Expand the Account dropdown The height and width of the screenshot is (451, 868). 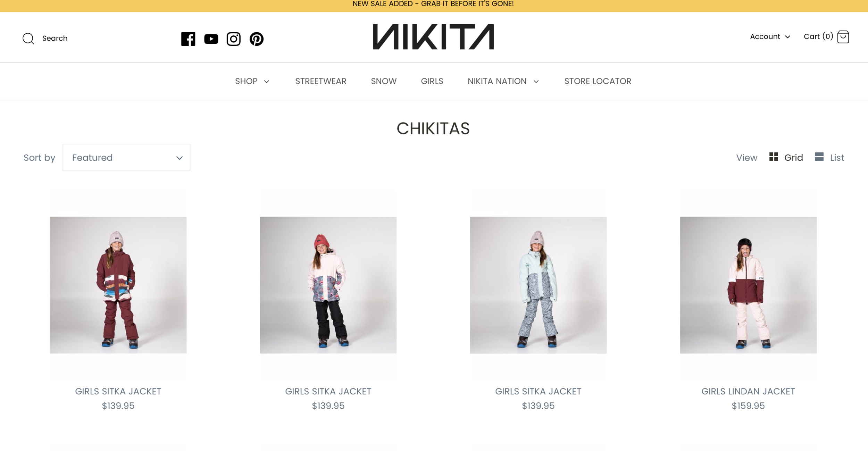tap(770, 36)
